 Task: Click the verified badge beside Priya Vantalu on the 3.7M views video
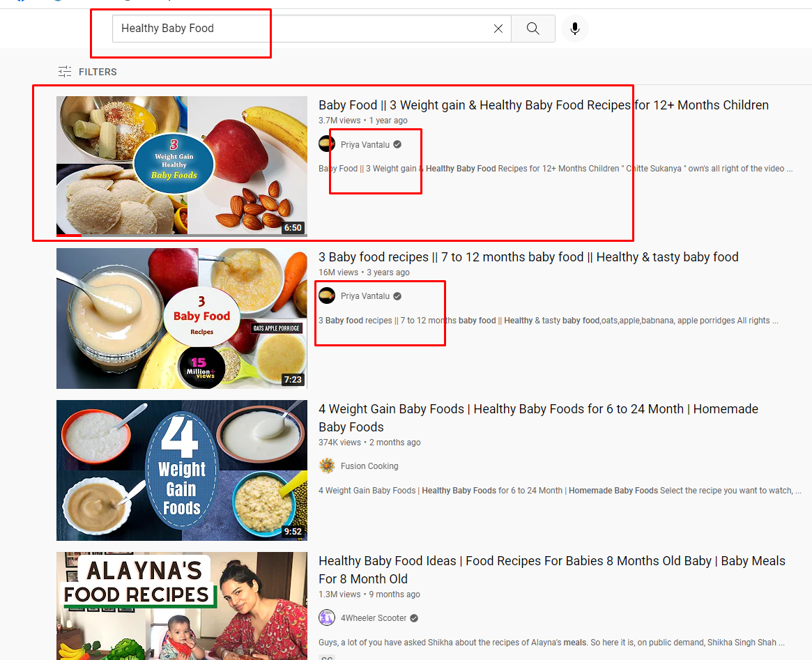(397, 144)
